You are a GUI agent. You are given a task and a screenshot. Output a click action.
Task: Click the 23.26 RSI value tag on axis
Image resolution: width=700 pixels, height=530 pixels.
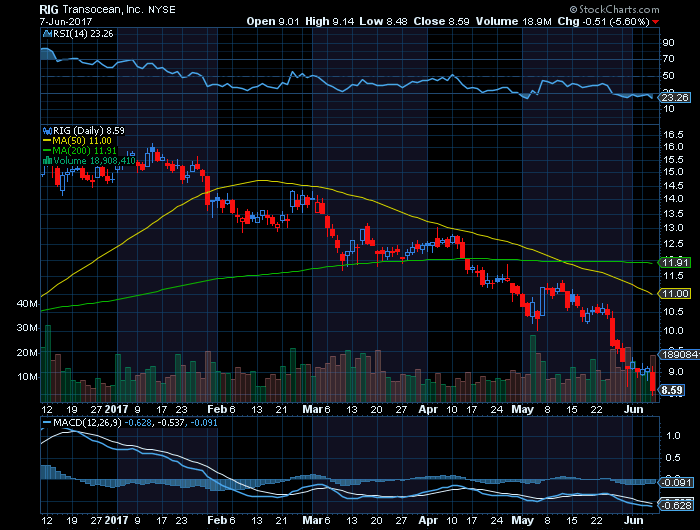pyautogui.click(x=675, y=97)
